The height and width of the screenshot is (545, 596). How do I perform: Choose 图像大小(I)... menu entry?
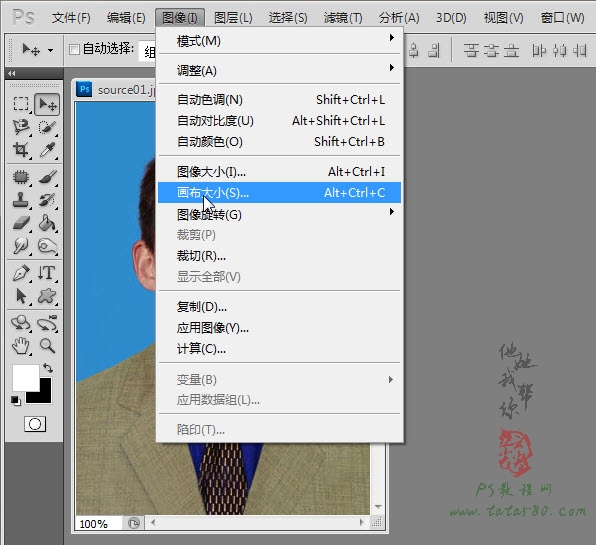coord(279,172)
